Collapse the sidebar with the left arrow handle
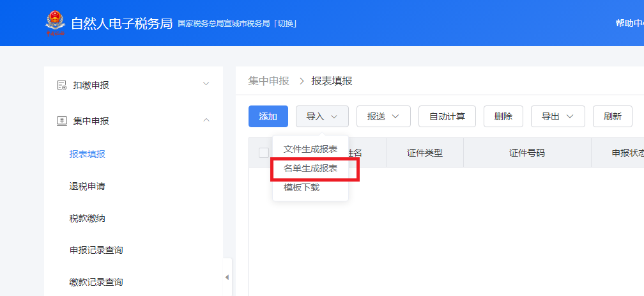The width and height of the screenshot is (644, 296). [x=227, y=277]
